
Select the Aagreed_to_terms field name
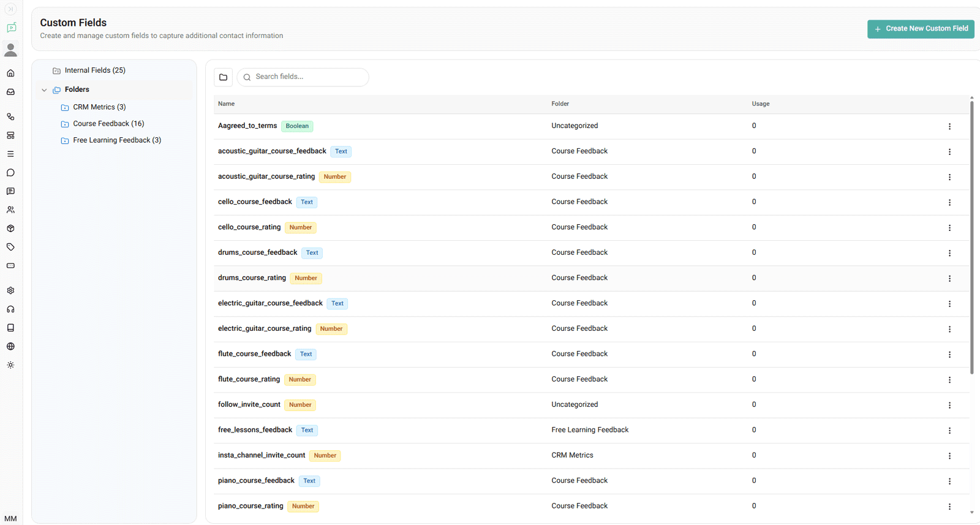(x=247, y=126)
